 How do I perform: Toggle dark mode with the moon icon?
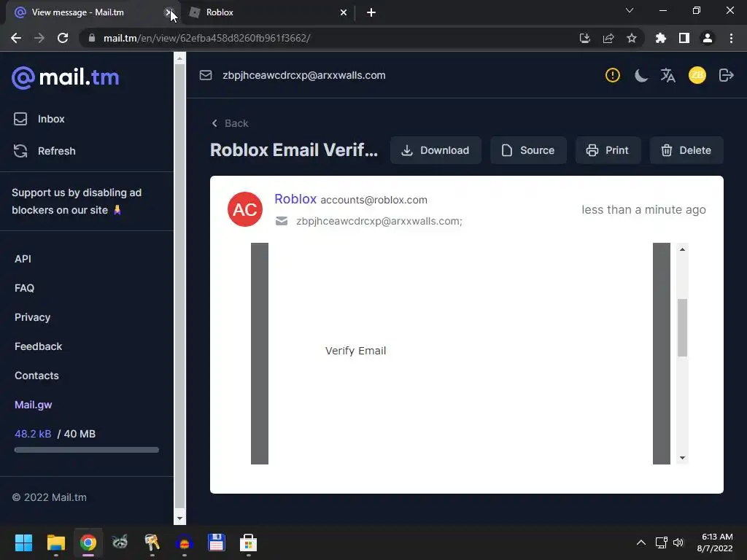(640, 75)
